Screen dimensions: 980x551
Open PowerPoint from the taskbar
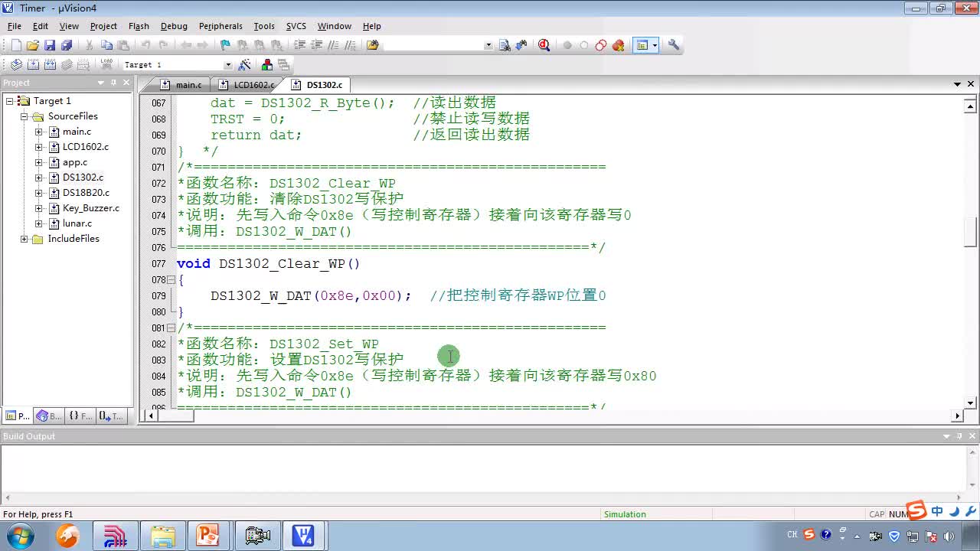(x=208, y=536)
